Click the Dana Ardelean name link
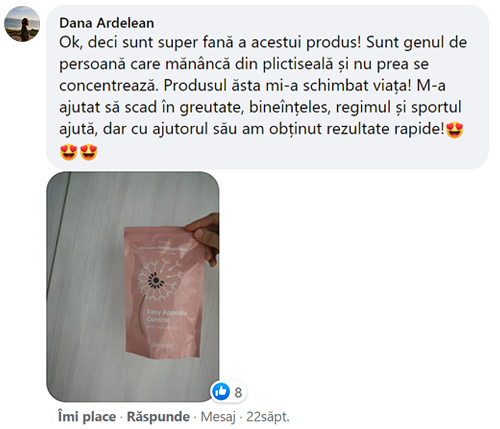The image size is (500, 429). coord(107,23)
